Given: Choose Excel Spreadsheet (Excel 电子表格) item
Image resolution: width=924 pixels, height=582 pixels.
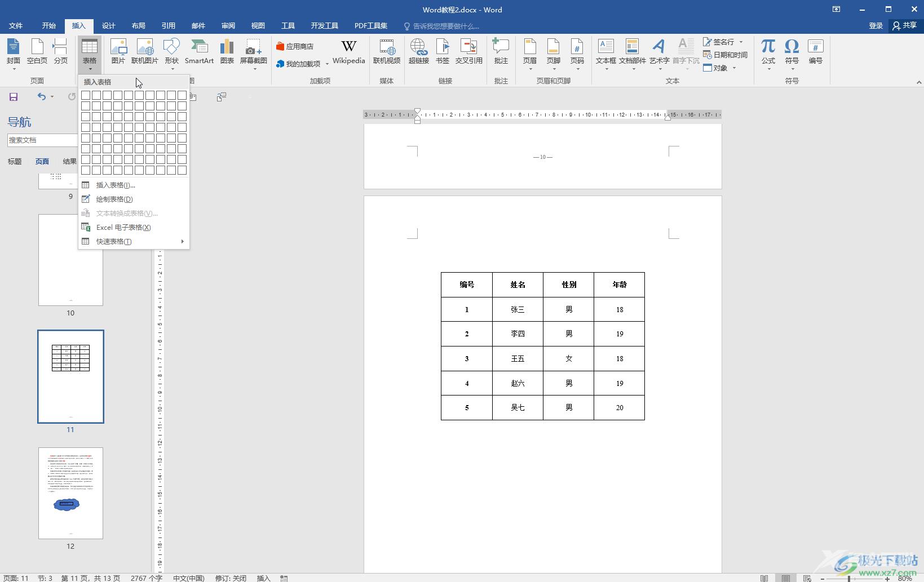Looking at the screenshot, I should 134,228.
